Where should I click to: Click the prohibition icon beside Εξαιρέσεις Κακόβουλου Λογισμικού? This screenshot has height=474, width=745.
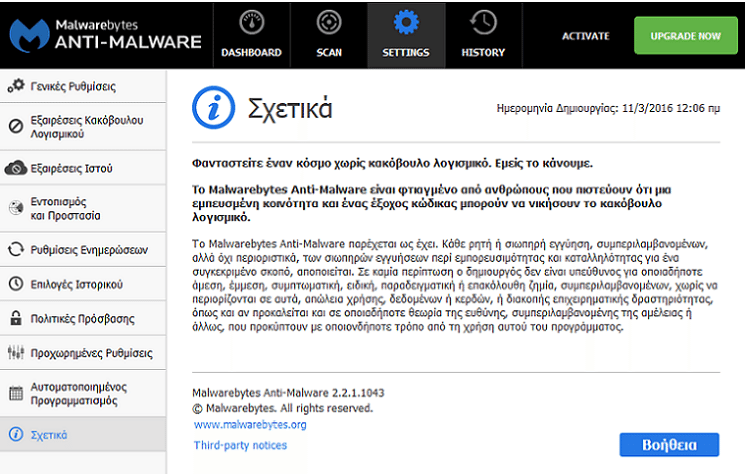coord(16,126)
